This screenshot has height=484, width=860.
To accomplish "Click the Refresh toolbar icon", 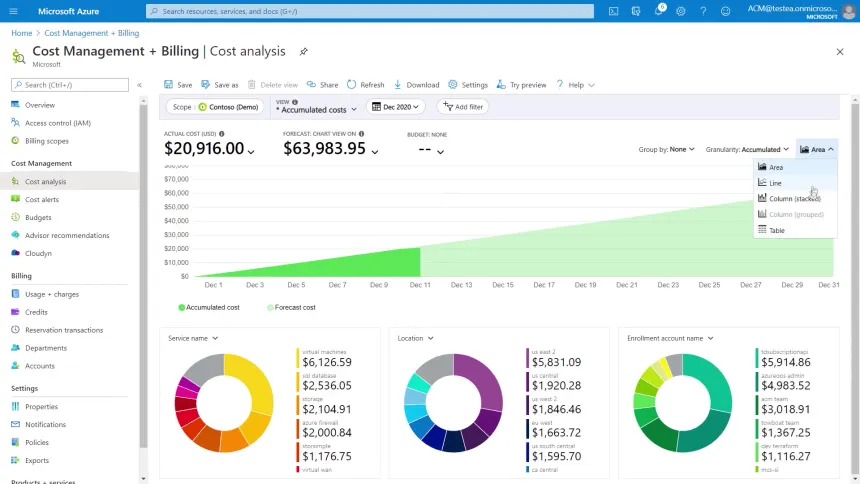I will click(365, 85).
